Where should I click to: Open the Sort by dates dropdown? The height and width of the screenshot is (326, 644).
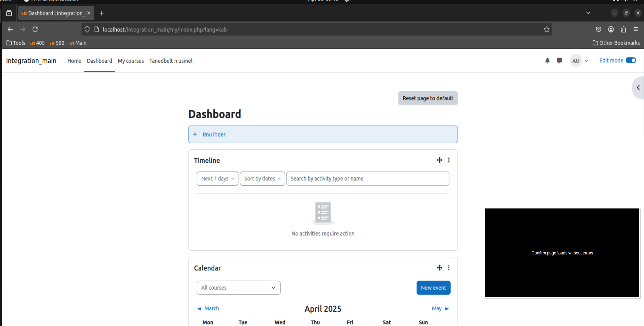click(262, 178)
